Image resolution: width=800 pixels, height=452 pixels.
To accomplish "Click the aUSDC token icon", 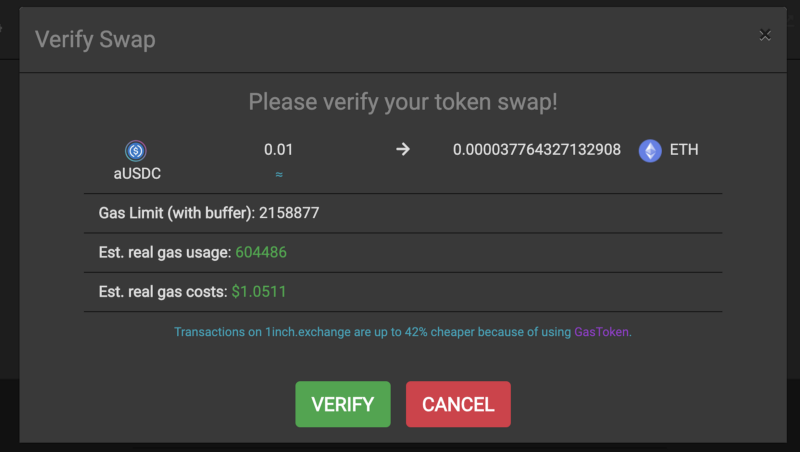I will pos(136,151).
